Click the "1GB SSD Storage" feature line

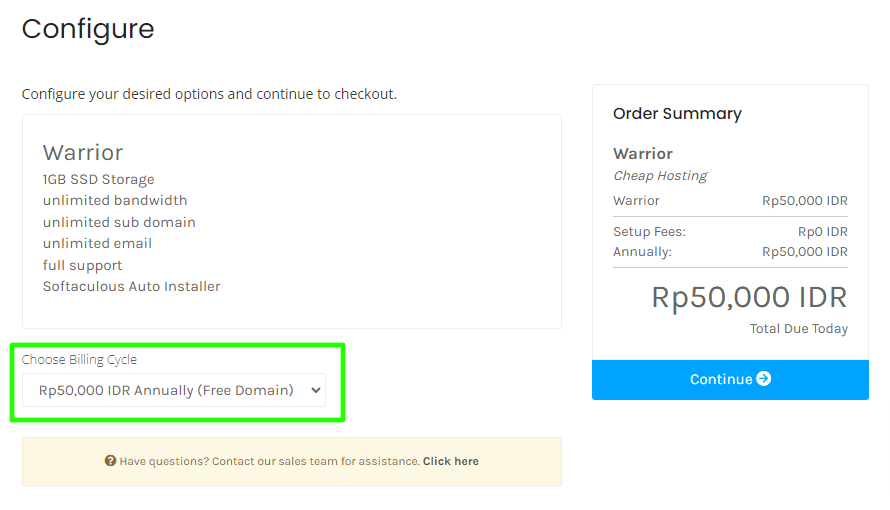(98, 180)
